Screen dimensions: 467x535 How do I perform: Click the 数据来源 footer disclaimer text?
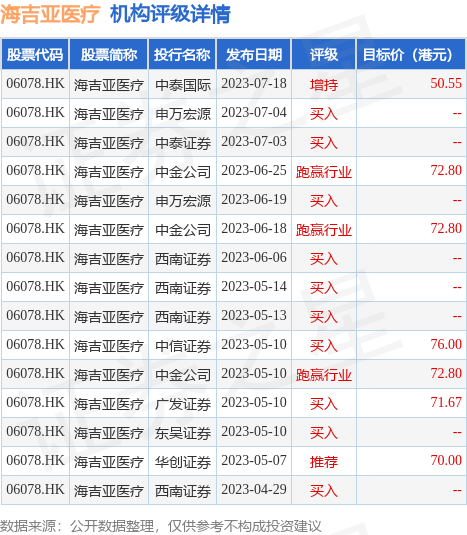pyautogui.click(x=161, y=525)
